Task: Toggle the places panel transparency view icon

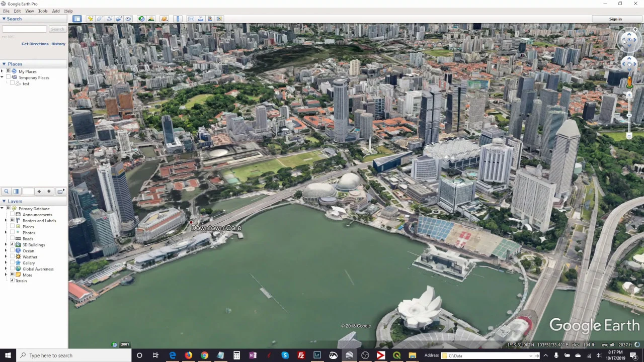Action: (16, 192)
